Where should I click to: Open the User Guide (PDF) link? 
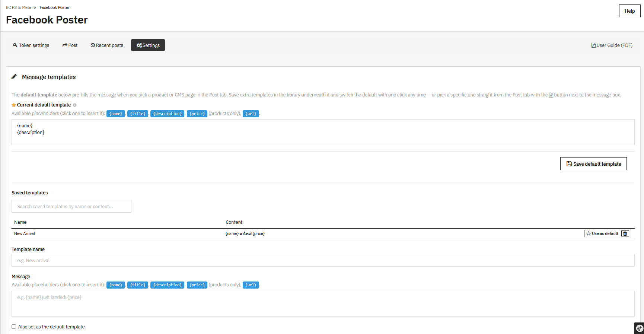(x=612, y=45)
